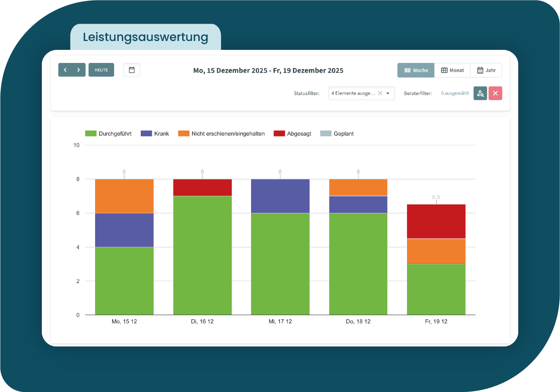Advance to next week with right chevron

pos(79,70)
